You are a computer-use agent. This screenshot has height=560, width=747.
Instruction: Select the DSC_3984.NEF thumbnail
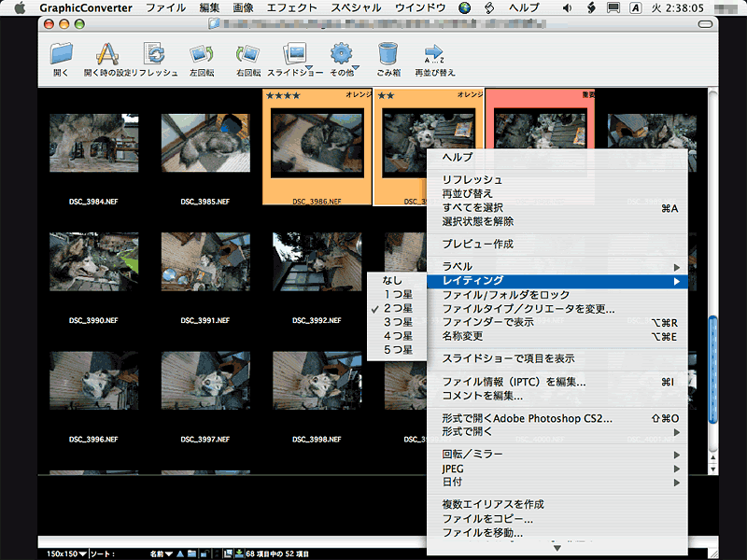(x=93, y=142)
